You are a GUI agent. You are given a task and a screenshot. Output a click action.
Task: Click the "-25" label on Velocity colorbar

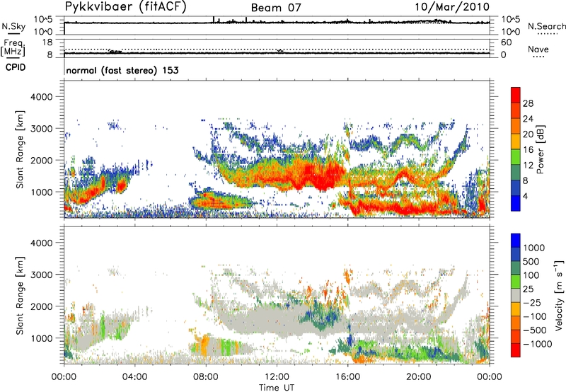[532, 303]
